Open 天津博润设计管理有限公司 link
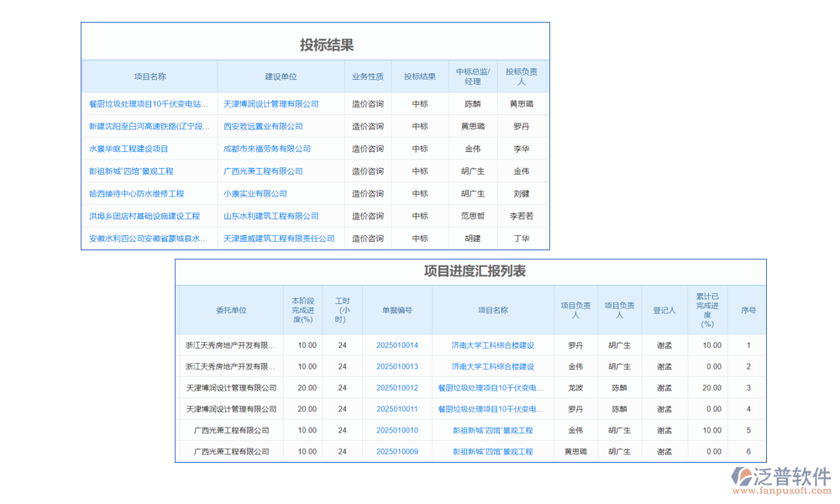Viewport: 840px width, 504px height. click(x=271, y=103)
